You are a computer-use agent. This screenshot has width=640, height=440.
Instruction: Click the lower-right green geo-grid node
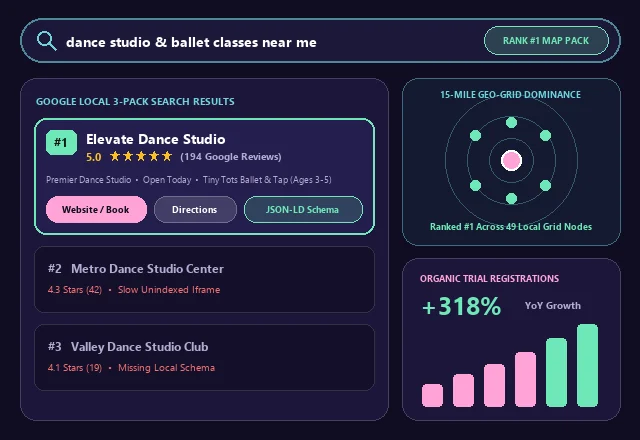click(x=546, y=186)
